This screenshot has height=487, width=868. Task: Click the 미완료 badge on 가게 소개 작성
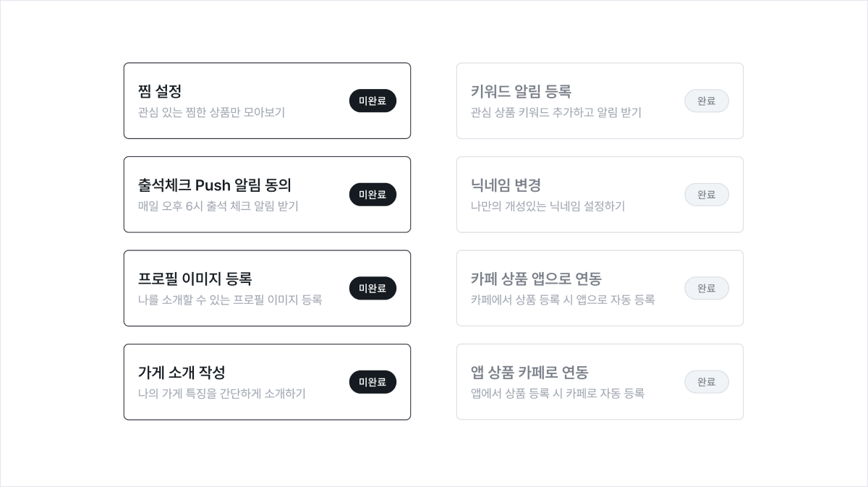pos(373,382)
